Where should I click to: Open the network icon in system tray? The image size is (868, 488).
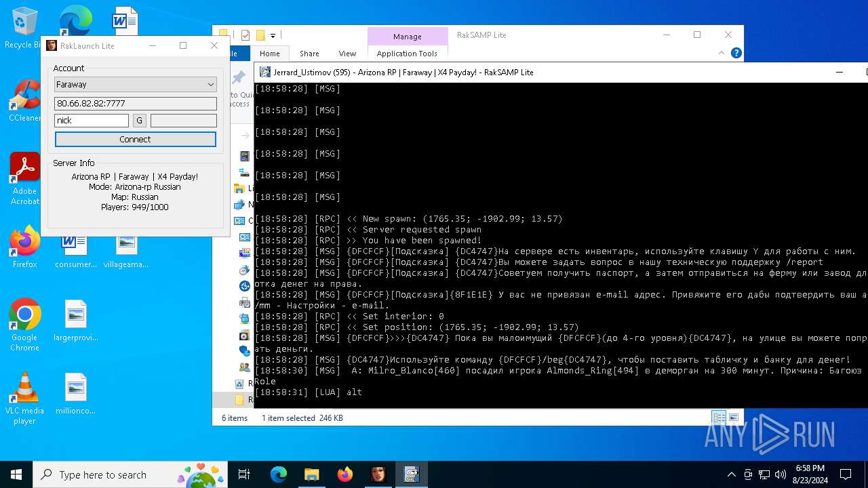(764, 474)
